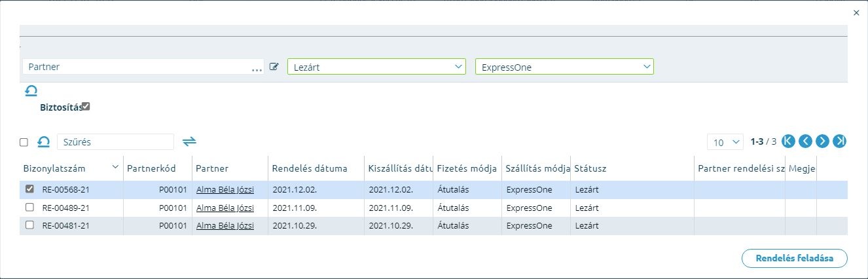The width and height of the screenshot is (868, 279).
Task: Click the Rendelés dátuma column header
Action: (x=310, y=168)
